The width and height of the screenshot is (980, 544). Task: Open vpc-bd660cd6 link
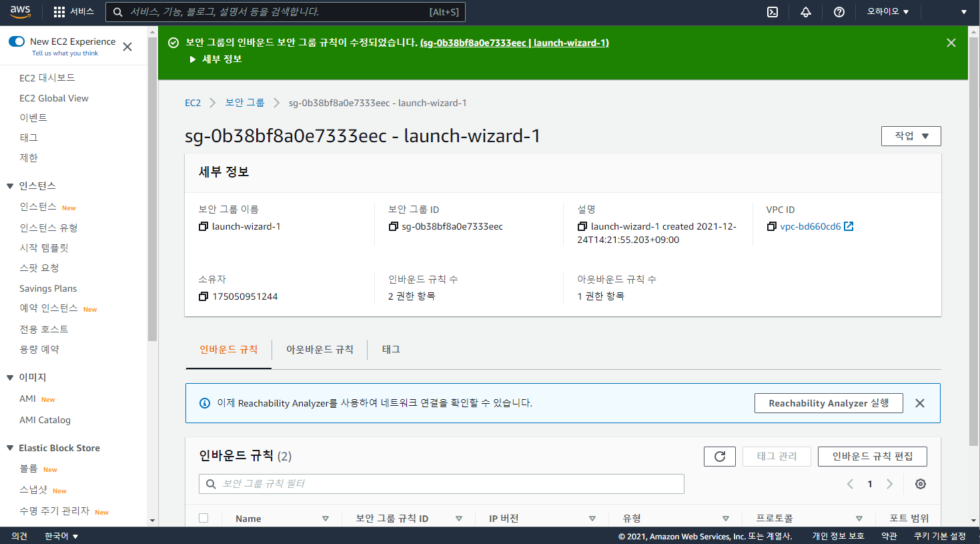(811, 226)
